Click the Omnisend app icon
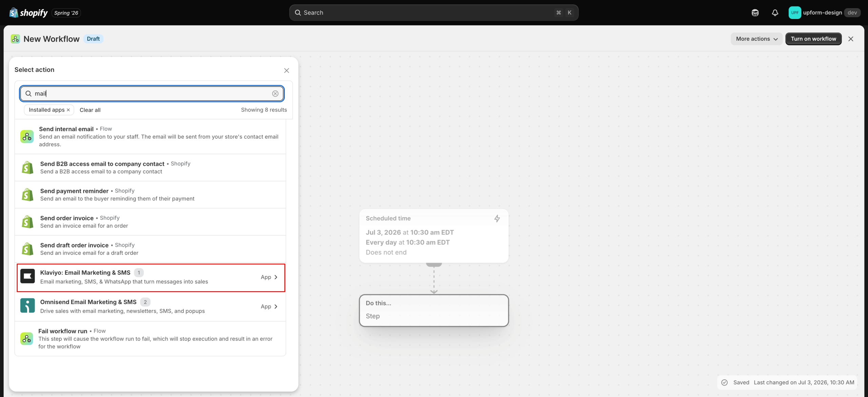868x397 pixels. pos(27,305)
